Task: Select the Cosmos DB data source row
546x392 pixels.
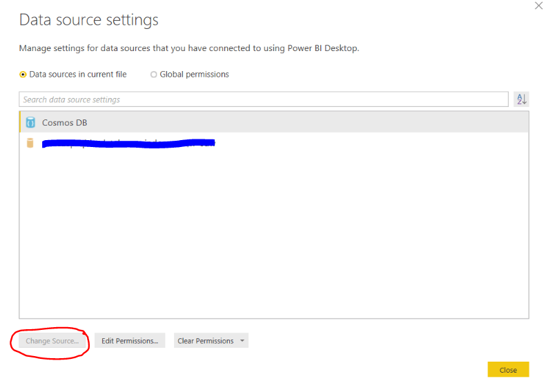Action: coord(274,122)
